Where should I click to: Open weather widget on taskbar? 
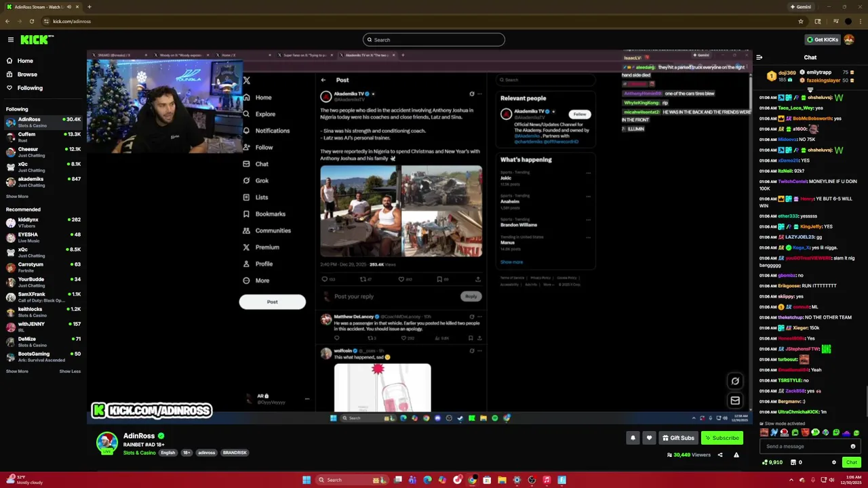tap(24, 480)
